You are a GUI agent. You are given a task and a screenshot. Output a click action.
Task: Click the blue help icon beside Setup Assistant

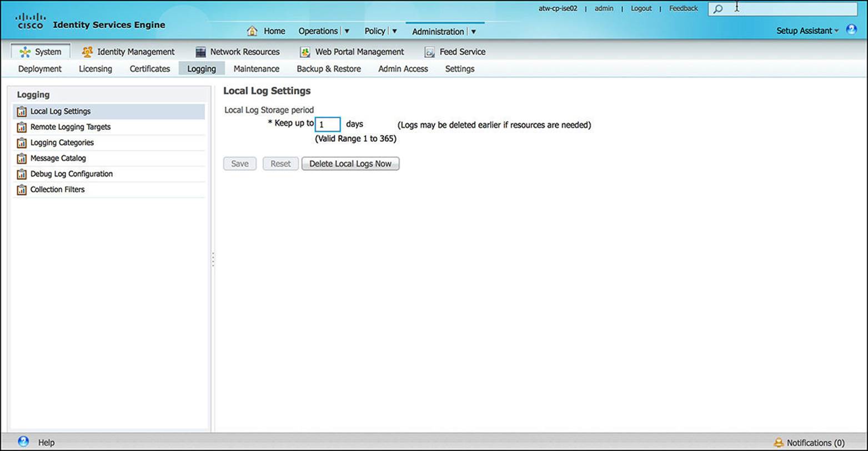851,29
